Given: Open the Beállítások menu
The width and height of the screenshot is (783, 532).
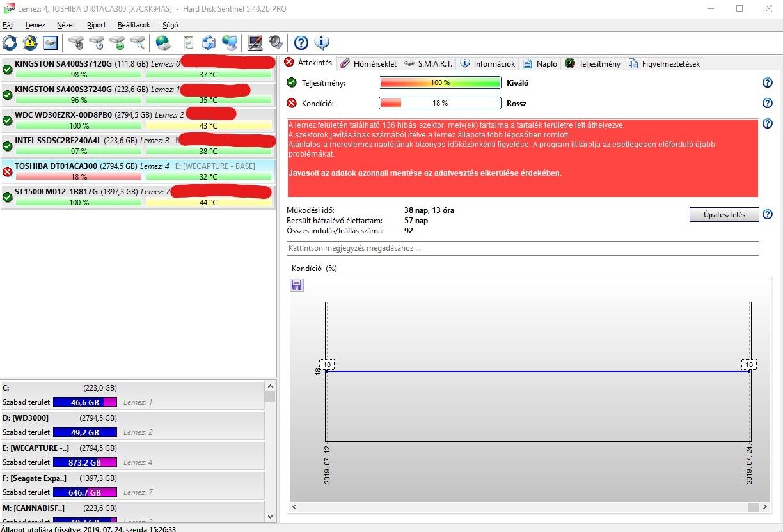Looking at the screenshot, I should tap(134, 25).
